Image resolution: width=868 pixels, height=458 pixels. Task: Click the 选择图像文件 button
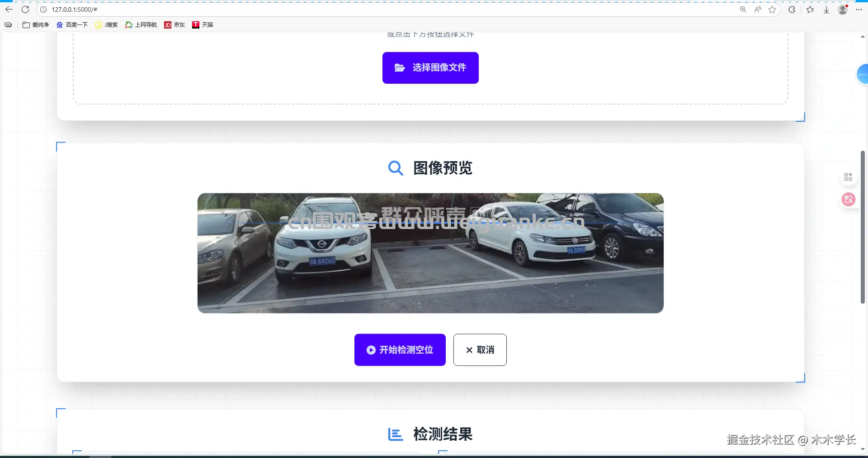point(430,68)
